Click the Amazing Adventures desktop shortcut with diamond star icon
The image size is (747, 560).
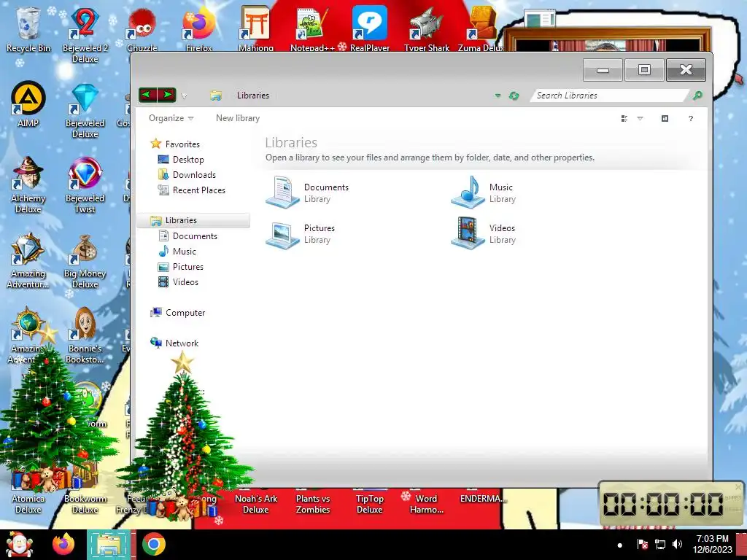coord(28,260)
